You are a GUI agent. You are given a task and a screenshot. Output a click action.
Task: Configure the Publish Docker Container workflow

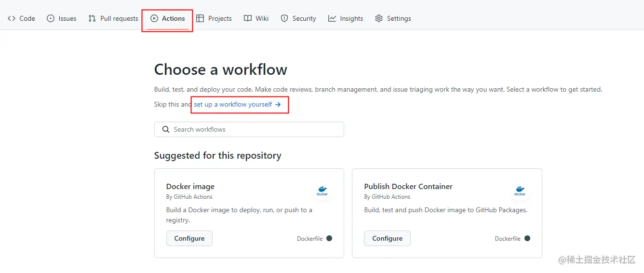[x=387, y=238]
